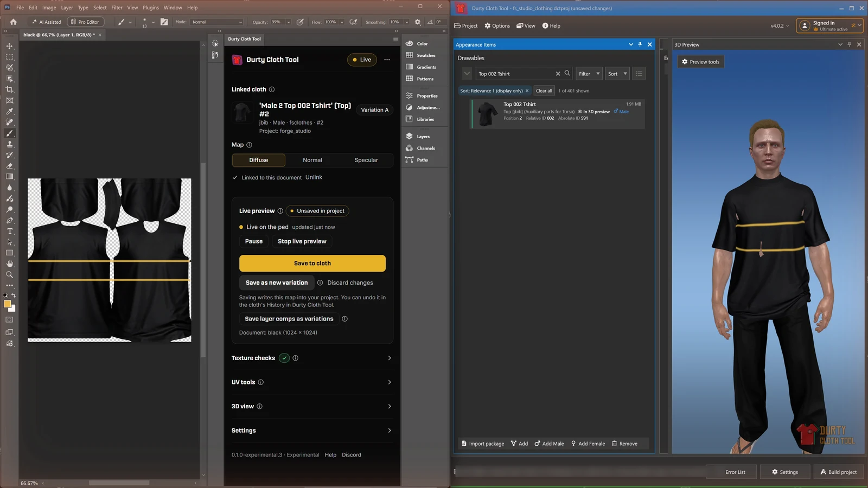
Task: Open the brush Mode dropdown
Action: 216,22
